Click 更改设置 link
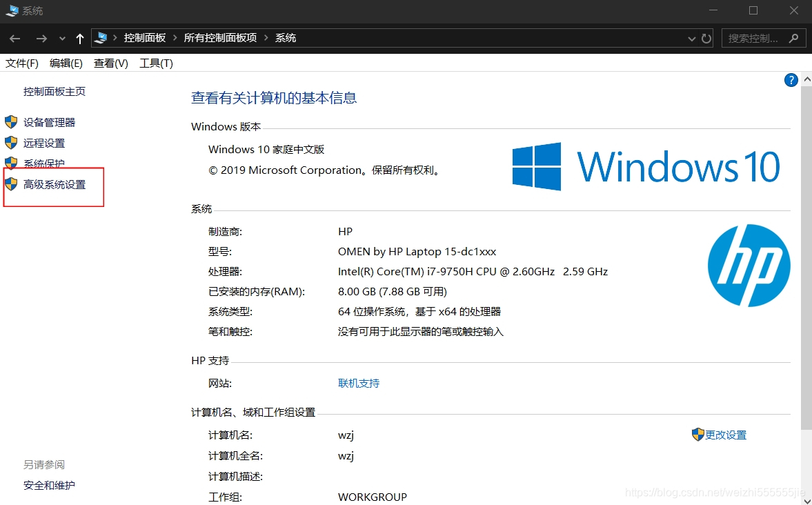Screen dimensions: 812x505 coord(726,435)
